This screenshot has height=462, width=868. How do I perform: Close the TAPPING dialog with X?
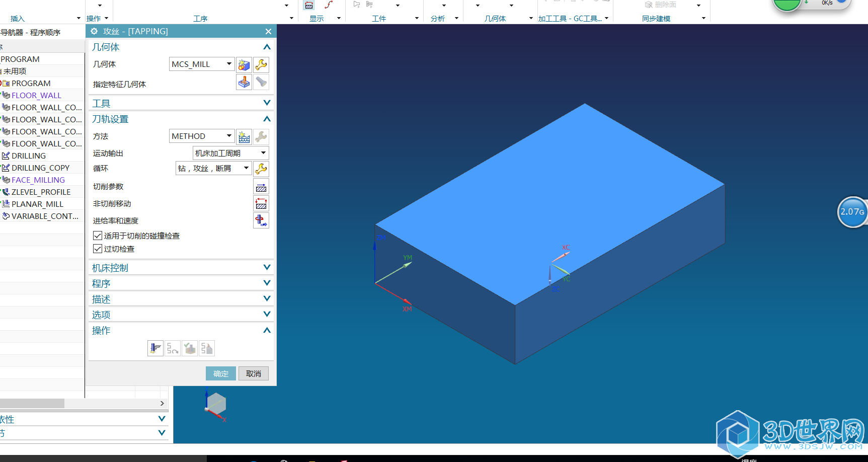coord(268,31)
